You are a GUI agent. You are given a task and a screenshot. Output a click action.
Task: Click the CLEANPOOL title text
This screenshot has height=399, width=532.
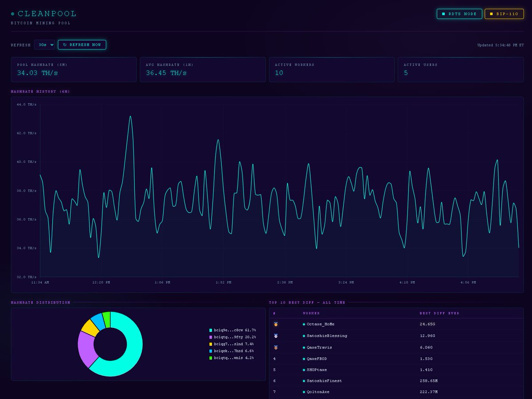tap(47, 14)
